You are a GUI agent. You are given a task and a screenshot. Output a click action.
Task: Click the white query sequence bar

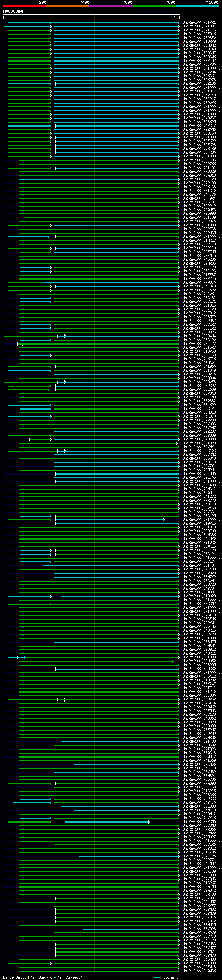click(92, 15)
